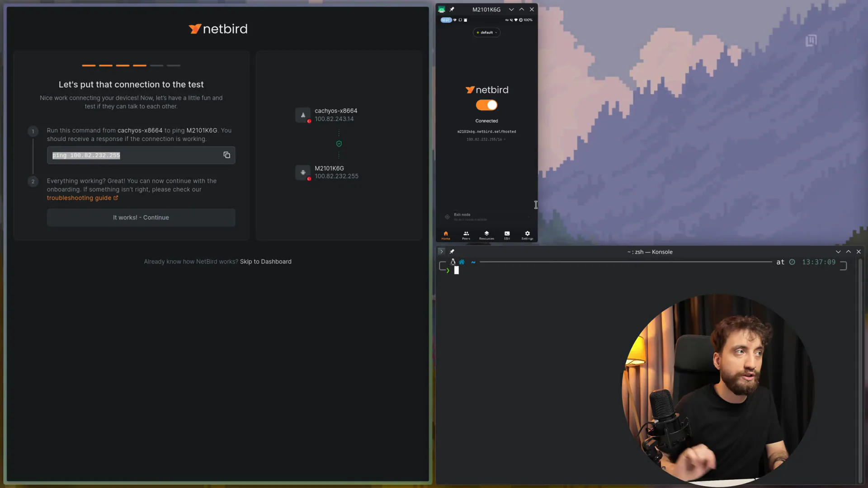Open Settings gear in phone NetBird app

click(527, 235)
